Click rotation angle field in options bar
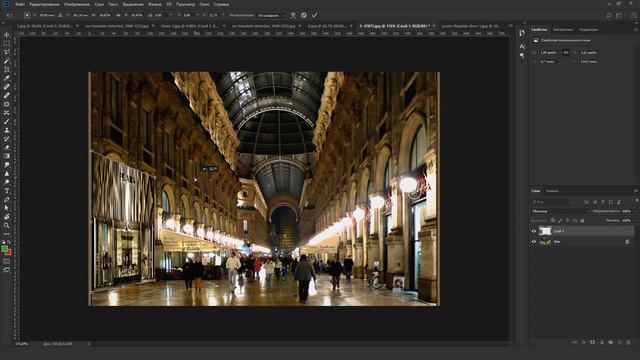 tap(158, 15)
